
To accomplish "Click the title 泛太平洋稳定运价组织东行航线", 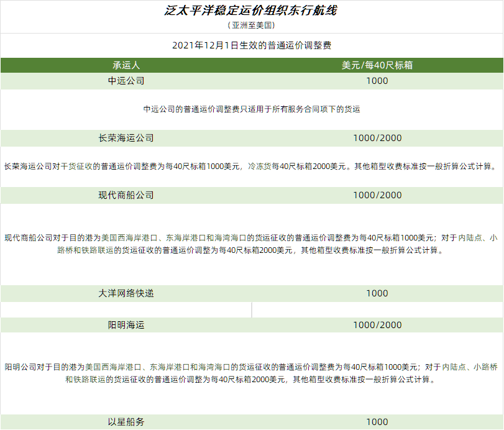I will pyautogui.click(x=252, y=11).
